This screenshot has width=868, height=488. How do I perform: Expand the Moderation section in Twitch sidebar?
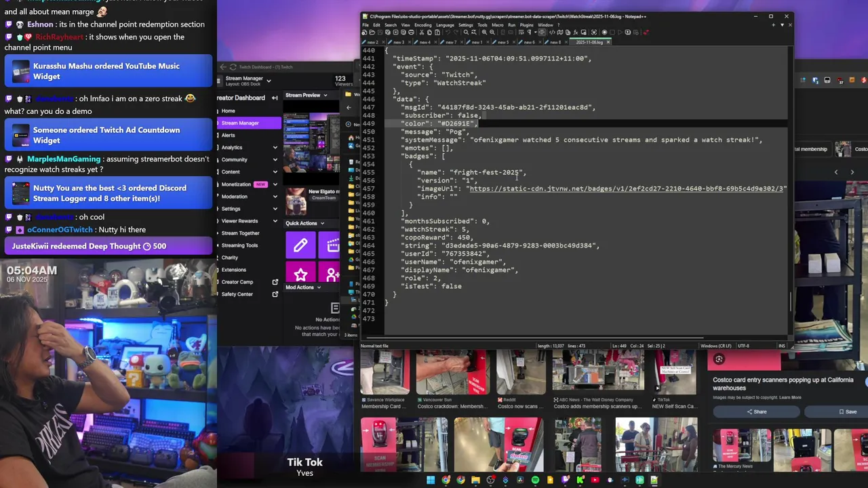pyautogui.click(x=275, y=196)
